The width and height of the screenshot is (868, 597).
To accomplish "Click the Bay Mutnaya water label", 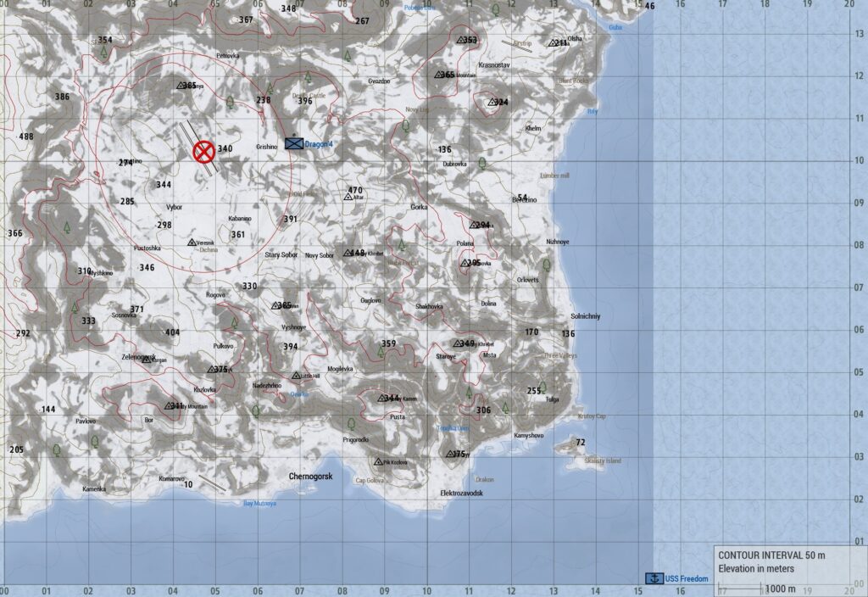I will [x=259, y=504].
